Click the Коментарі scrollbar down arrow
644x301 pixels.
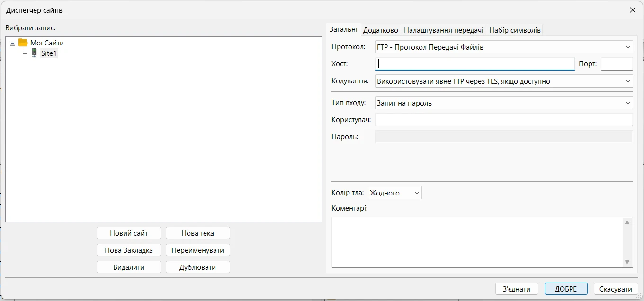coord(627,262)
